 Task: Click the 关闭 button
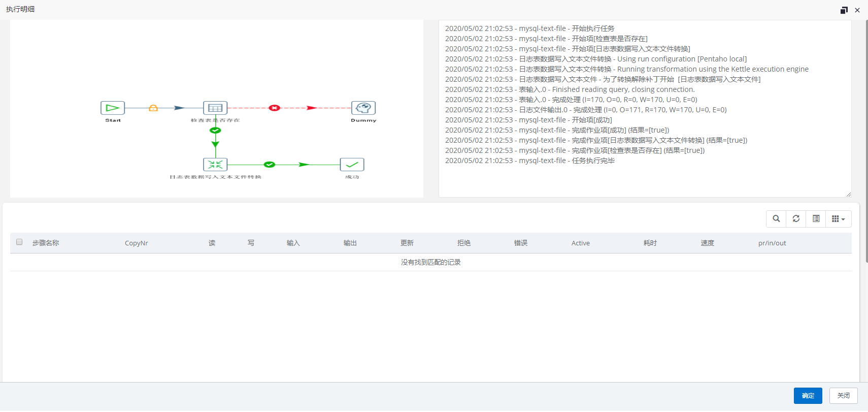pyautogui.click(x=843, y=396)
